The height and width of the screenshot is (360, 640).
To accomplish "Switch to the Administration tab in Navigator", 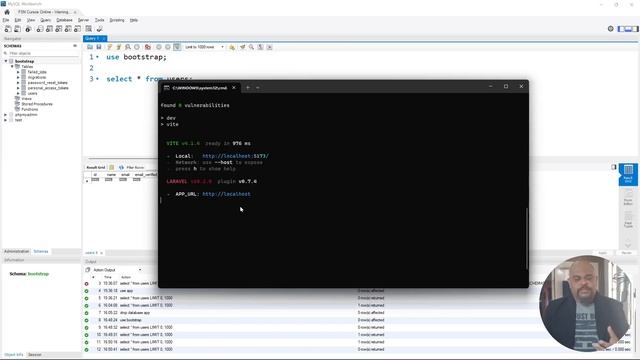I will tap(16, 251).
